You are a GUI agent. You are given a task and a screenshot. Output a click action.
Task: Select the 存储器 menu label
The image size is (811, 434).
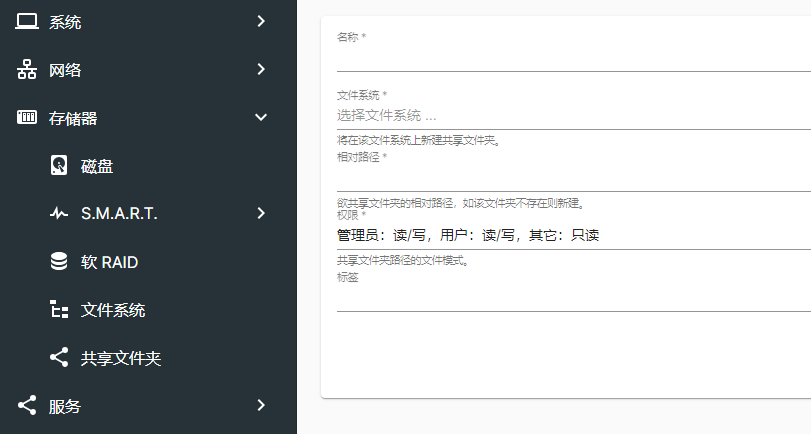[x=73, y=118]
